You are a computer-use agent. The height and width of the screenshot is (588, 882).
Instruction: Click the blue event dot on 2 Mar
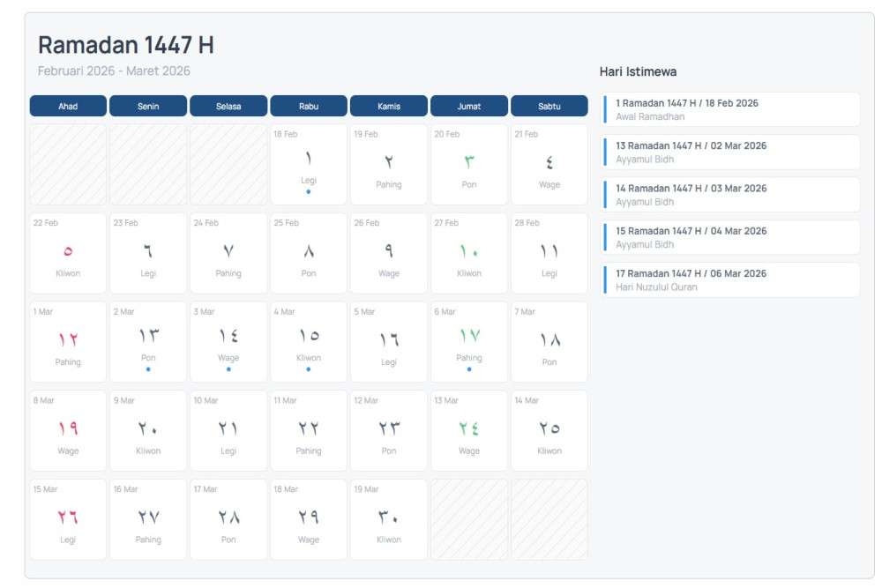(x=148, y=369)
